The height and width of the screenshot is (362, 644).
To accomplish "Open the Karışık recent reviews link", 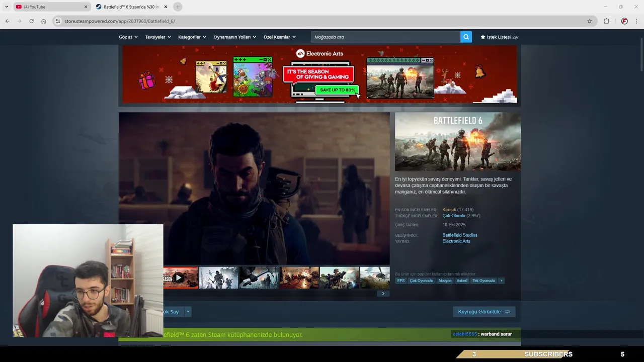I will (449, 210).
